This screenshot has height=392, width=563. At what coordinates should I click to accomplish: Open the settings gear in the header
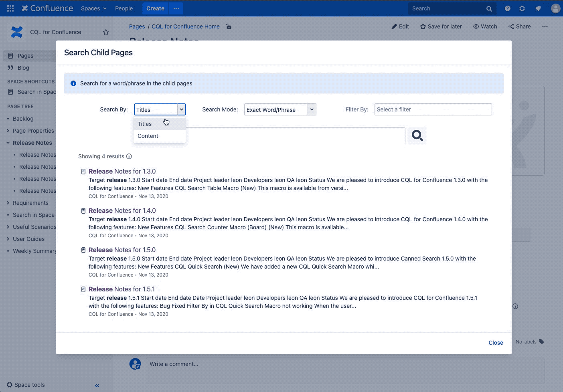point(522,8)
